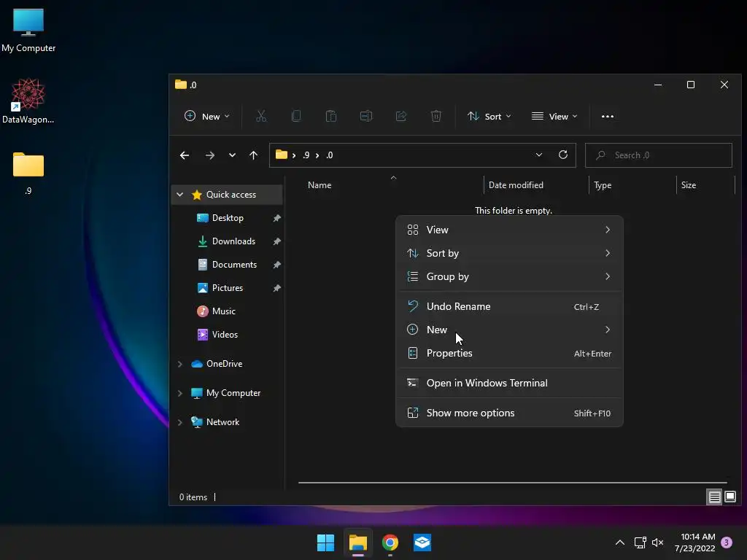Go forward with the right arrow

click(209, 155)
